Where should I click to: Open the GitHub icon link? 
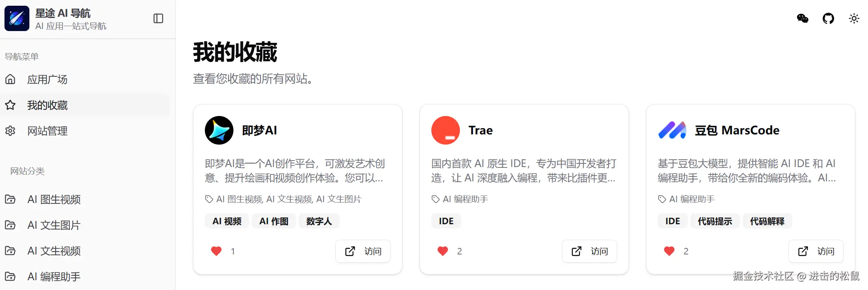(828, 18)
